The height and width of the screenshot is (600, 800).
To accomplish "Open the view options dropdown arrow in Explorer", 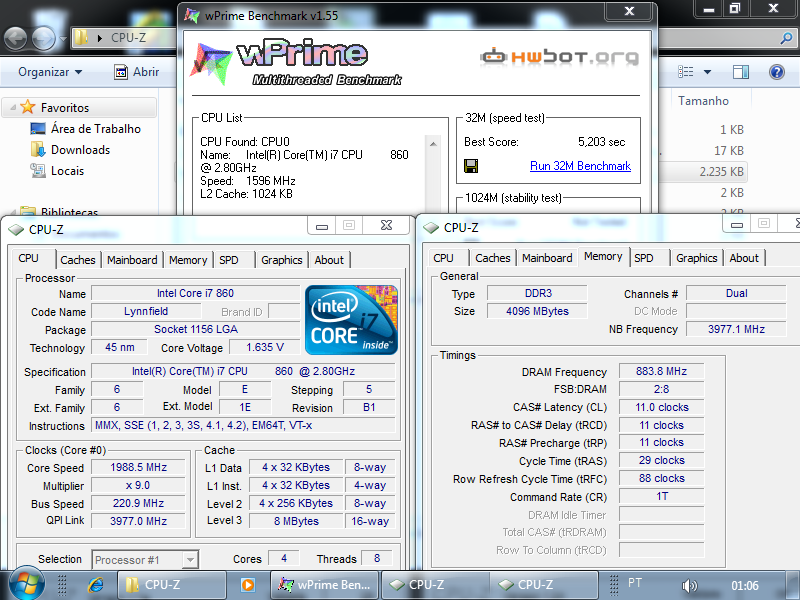I will (707, 72).
